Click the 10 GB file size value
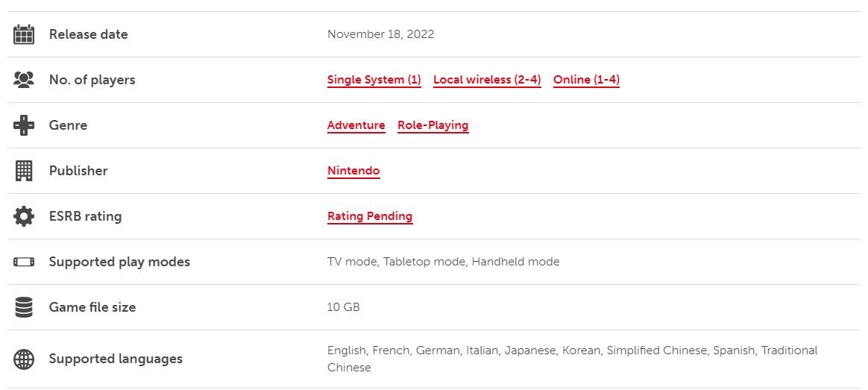 [343, 307]
